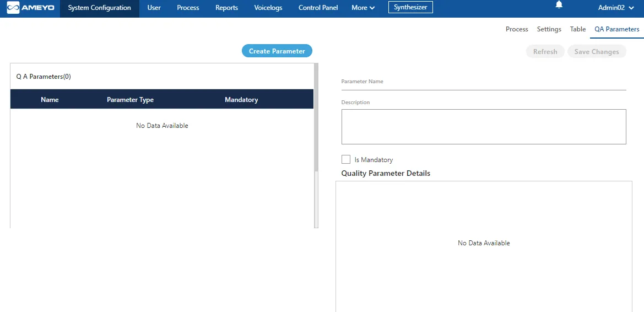Viewport: 644px width, 312px height.
Task: Select the QA Parameters tab
Action: [617, 29]
